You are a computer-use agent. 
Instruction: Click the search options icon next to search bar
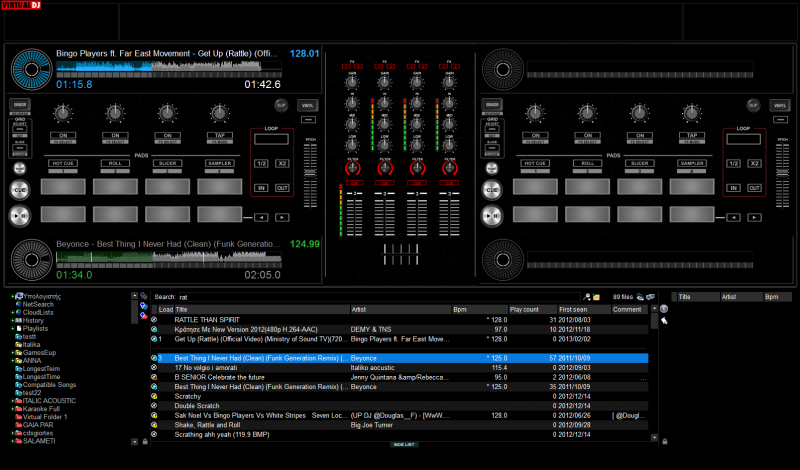click(587, 297)
